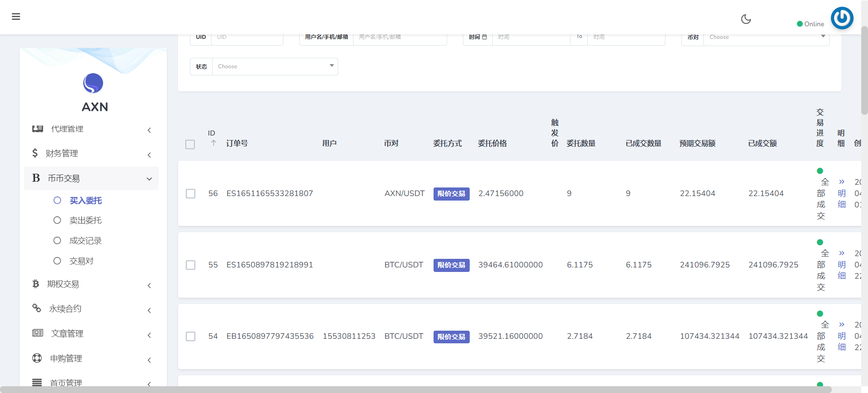Open the hamburger sidebar menu
Image resolution: width=868 pixels, height=393 pixels.
(16, 17)
